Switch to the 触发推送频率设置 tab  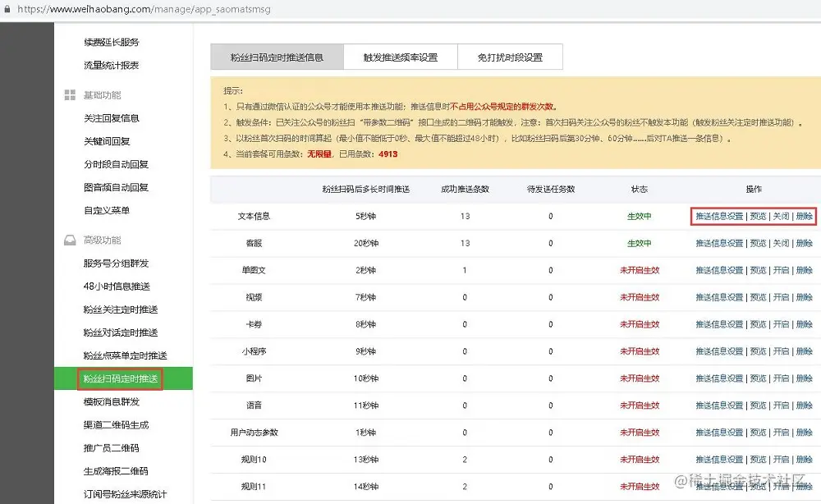coord(401,56)
